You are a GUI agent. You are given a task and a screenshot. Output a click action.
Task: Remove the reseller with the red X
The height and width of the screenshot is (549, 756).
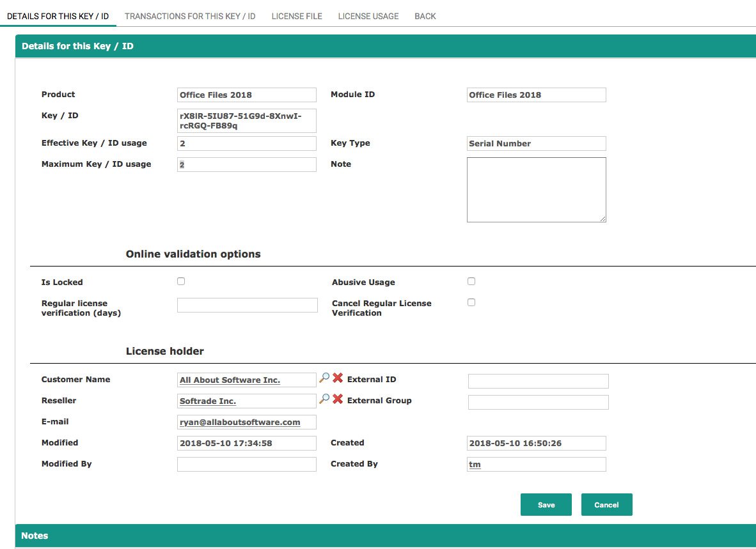click(x=338, y=399)
